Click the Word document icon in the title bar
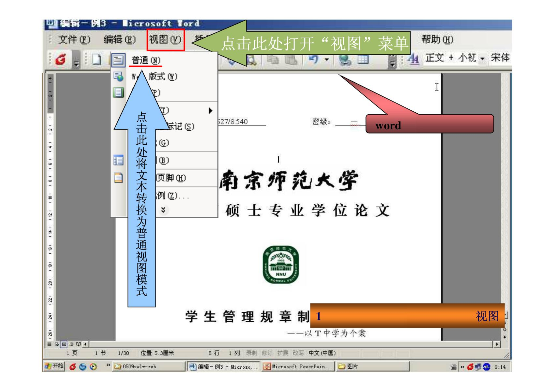Image resolution: width=554 pixels, height=392 pixels. [51, 24]
